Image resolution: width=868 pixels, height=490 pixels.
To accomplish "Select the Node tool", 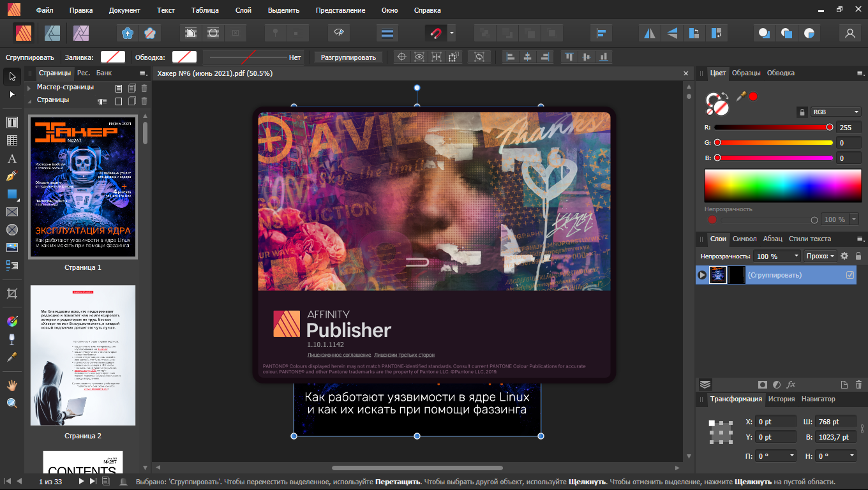I will (11, 94).
